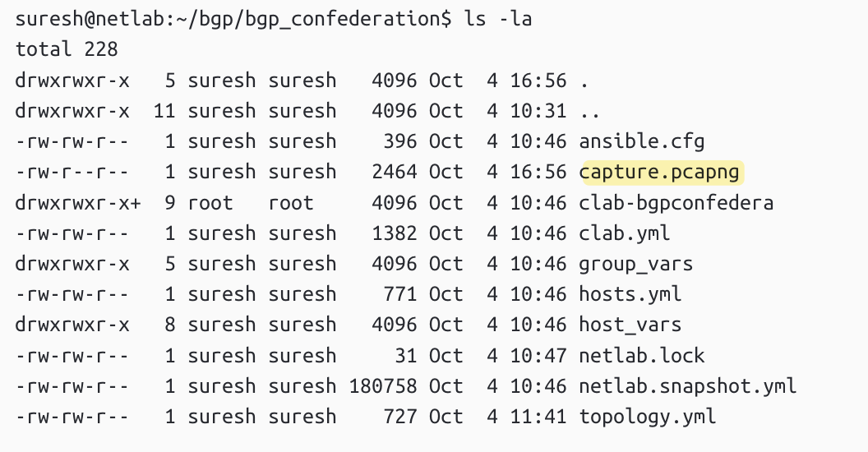Screen dimensions: 868x452
Task: Click the -rw-r--r-- permissions of capture.pcapng
Action: coord(72,172)
